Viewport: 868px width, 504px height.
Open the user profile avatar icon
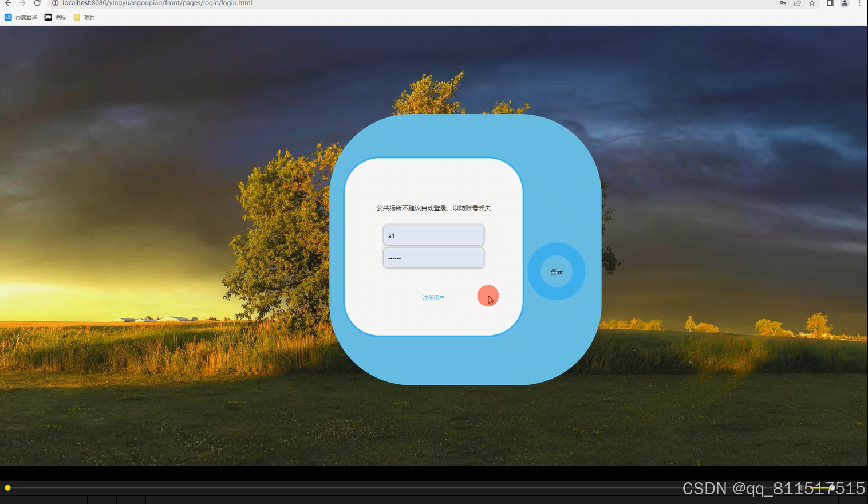845,3
